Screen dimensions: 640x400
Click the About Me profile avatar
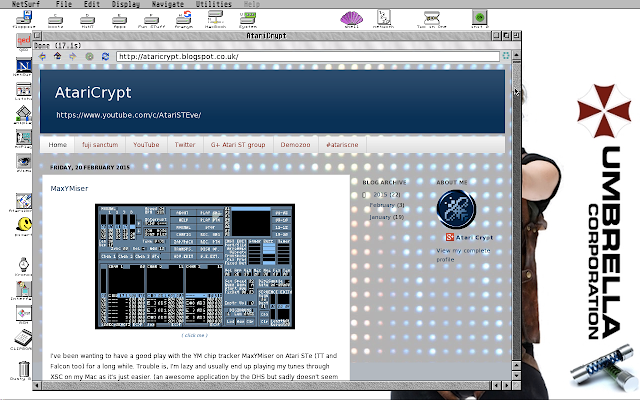point(456,209)
